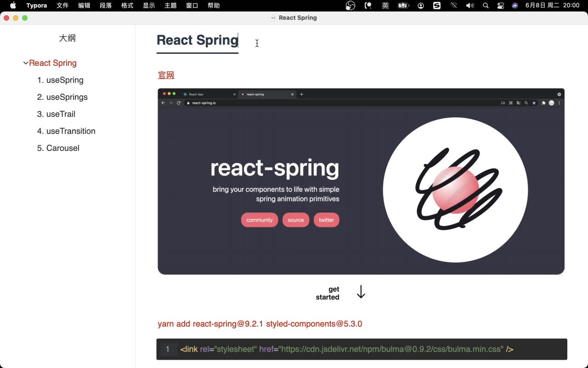
Task: Open the volume control icon
Action: tap(470, 6)
